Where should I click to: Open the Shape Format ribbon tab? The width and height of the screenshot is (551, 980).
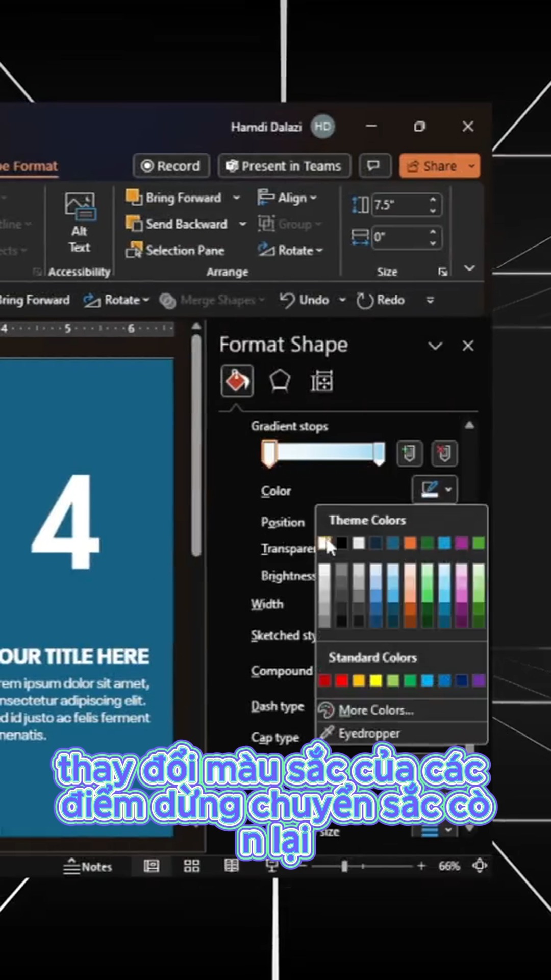coord(29,166)
